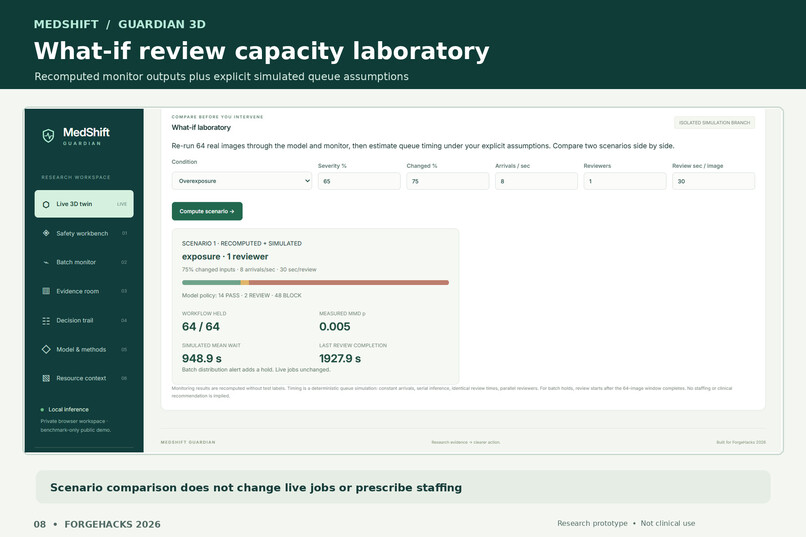Viewport: 806px width, 537px height.
Task: Open the Live 3D twin page
Action: pos(84,204)
